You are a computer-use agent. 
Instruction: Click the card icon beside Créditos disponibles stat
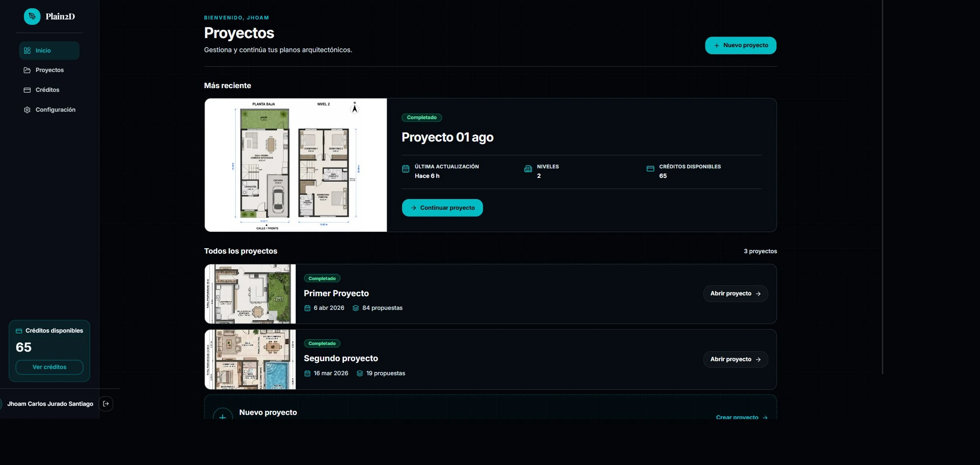click(x=650, y=169)
